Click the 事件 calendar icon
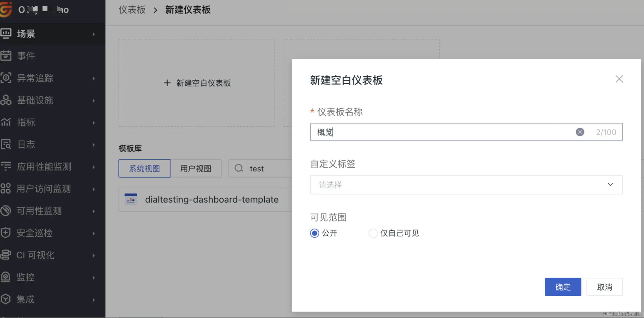Viewport: 644px width, 318px height. [6, 56]
